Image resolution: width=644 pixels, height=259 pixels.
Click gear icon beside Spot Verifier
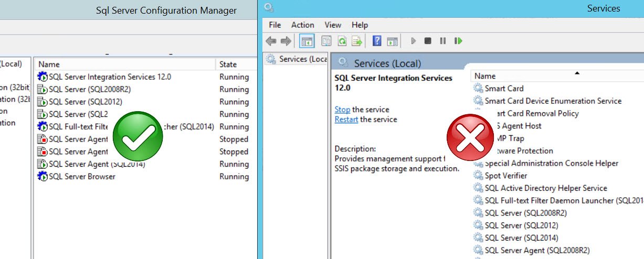click(x=478, y=176)
